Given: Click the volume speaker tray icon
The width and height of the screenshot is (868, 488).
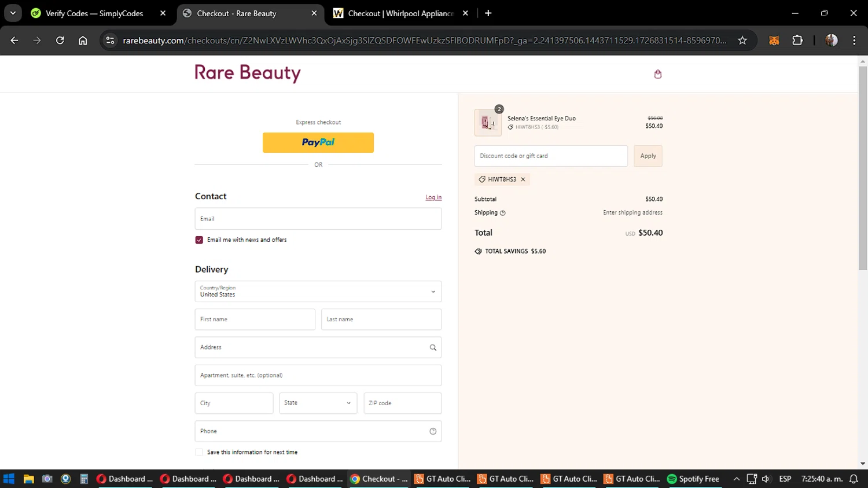Looking at the screenshot, I should click(766, 479).
